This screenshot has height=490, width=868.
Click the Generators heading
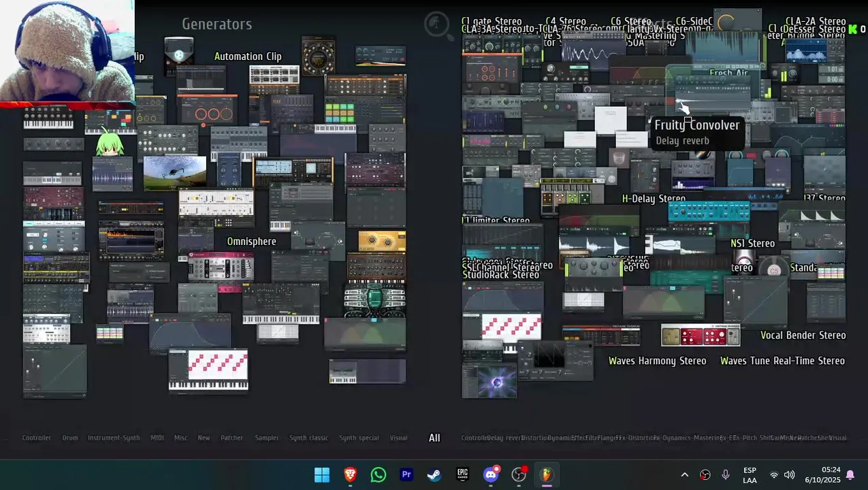(216, 24)
